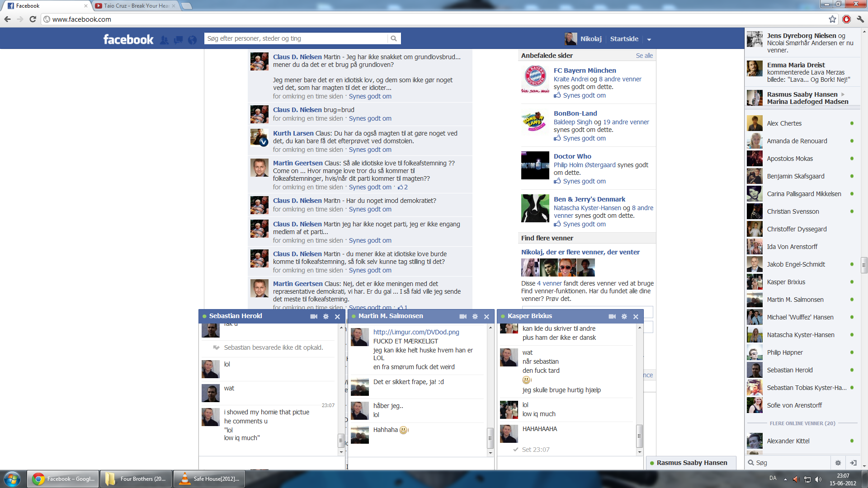The width and height of the screenshot is (868, 488).
Task: Show hidden system tray icons arrow
Action: 785,479
